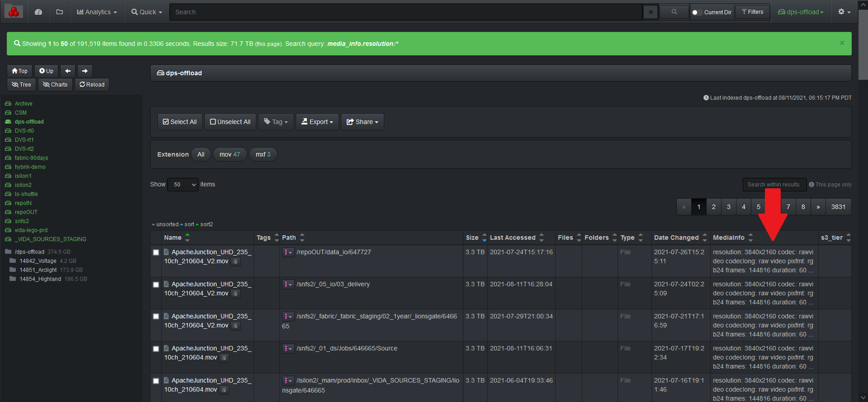Screen dimensions: 868x402
Task: Click the clipboard icon beside first ApacheJunction_UHD file
Action: coord(235,262)
